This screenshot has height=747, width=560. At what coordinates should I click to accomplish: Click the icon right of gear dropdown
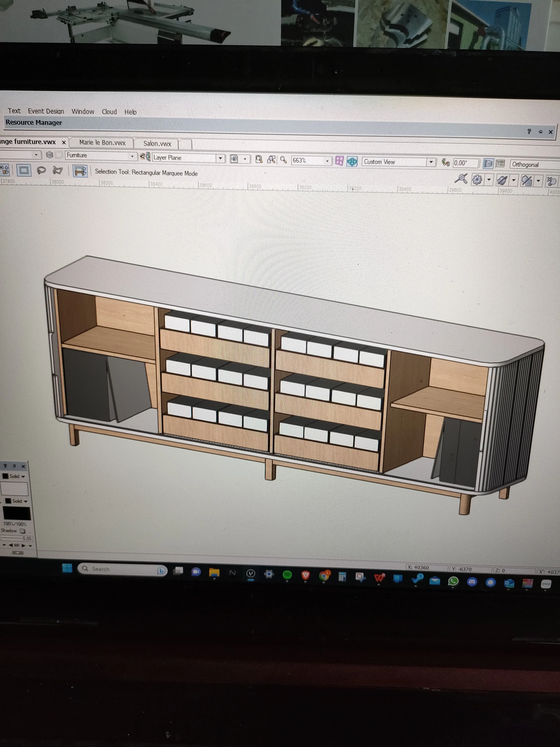tap(502, 180)
